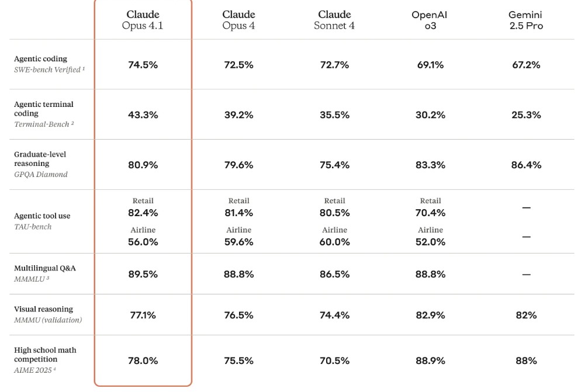Select the Claude Sonnet 4 column header
588x392 pixels.
tap(334, 20)
